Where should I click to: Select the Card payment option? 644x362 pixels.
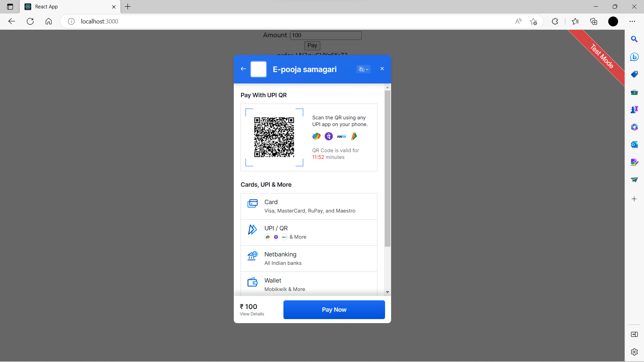click(309, 206)
